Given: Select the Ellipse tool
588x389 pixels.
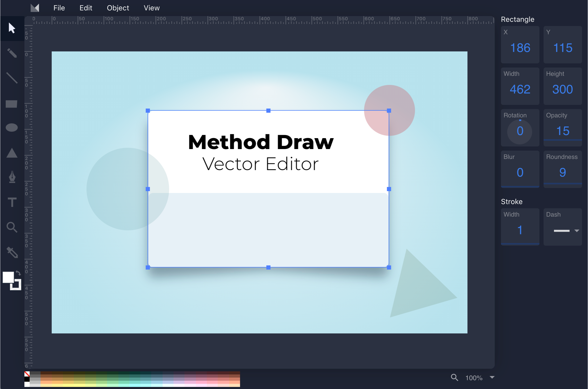Looking at the screenshot, I should [x=12, y=128].
